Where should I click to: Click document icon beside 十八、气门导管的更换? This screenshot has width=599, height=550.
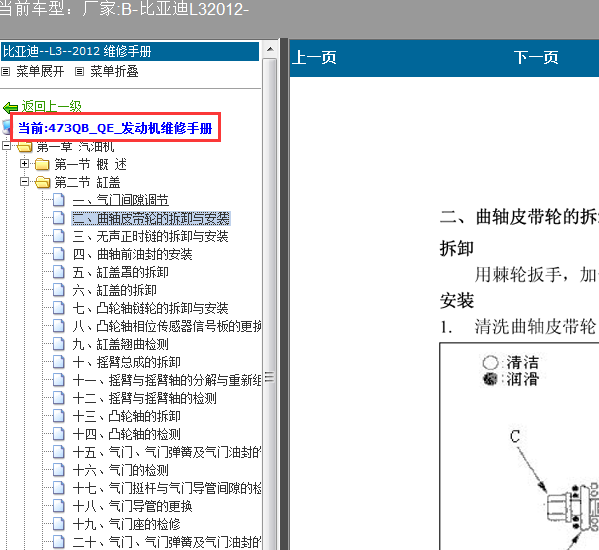pos(58,505)
